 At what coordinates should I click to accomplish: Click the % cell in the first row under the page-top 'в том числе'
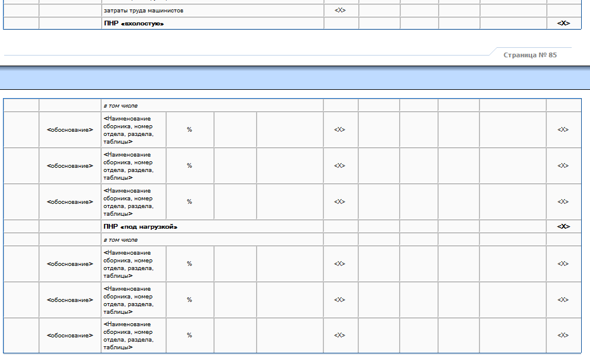click(189, 129)
